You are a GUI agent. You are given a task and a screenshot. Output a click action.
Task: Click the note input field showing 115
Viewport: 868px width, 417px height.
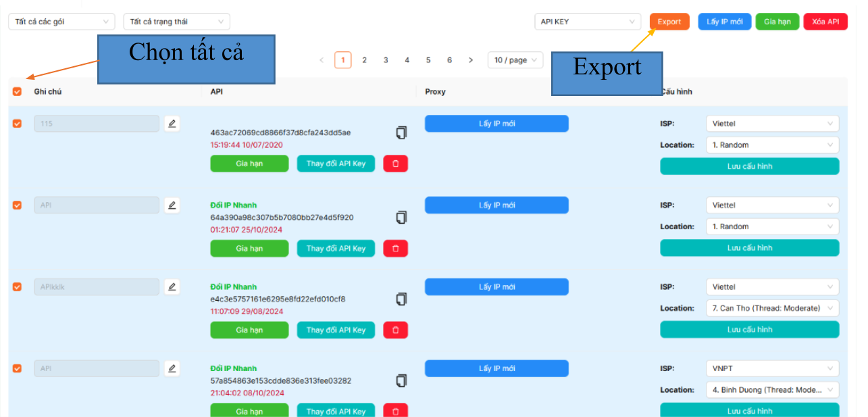[97, 124]
